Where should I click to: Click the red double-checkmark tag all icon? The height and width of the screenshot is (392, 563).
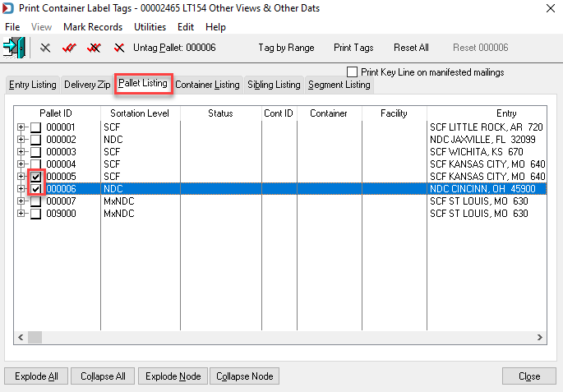pos(69,48)
